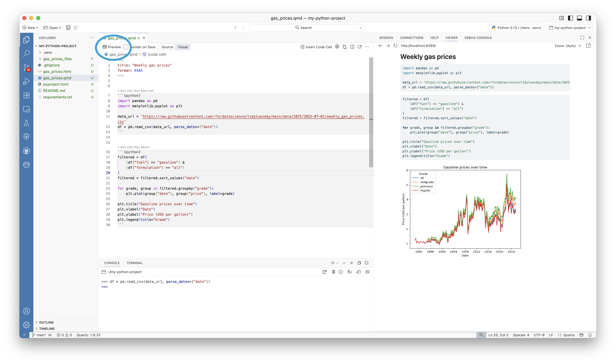
Task: Open the Extensions view icon
Action: point(26,95)
